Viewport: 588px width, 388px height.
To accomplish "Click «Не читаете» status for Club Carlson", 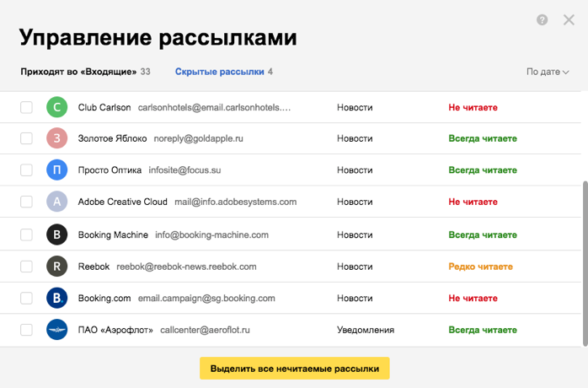I will point(473,107).
